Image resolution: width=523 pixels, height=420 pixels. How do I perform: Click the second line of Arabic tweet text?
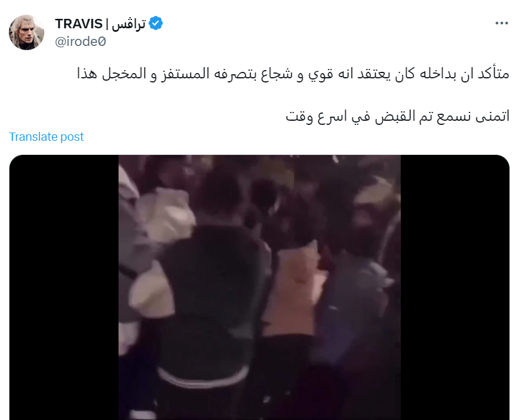(x=397, y=116)
